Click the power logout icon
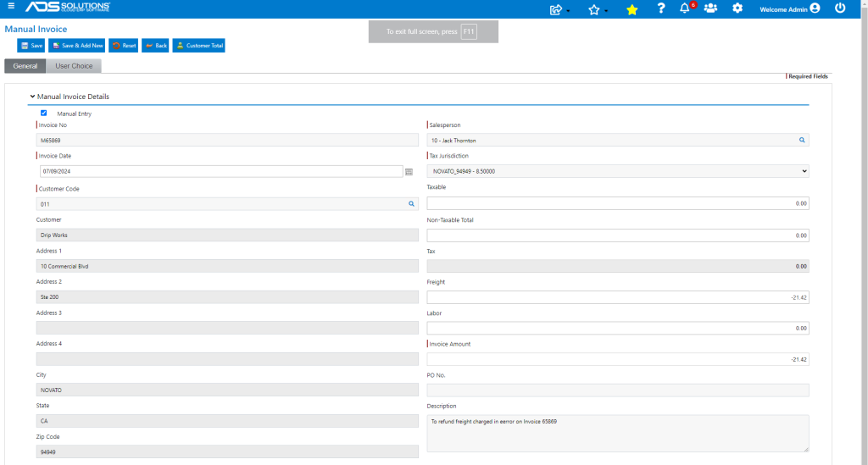 click(840, 8)
